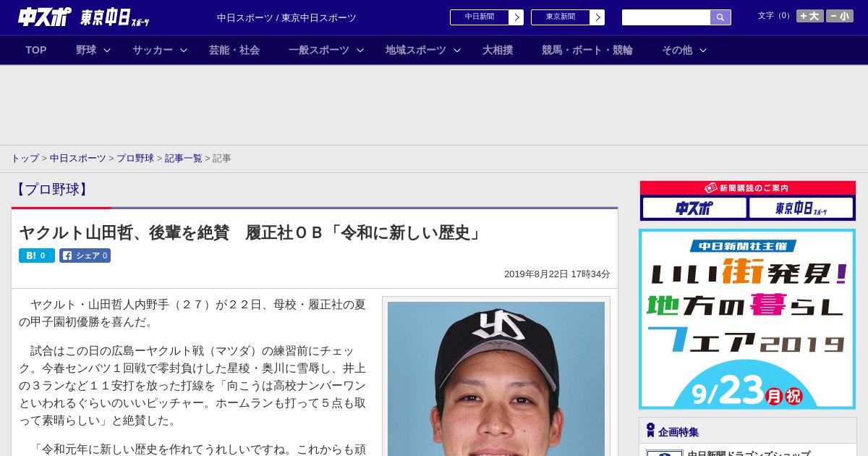Screen dimensions: 868x456
Task: Click the 山田哲人 player photo
Action: point(496,379)
